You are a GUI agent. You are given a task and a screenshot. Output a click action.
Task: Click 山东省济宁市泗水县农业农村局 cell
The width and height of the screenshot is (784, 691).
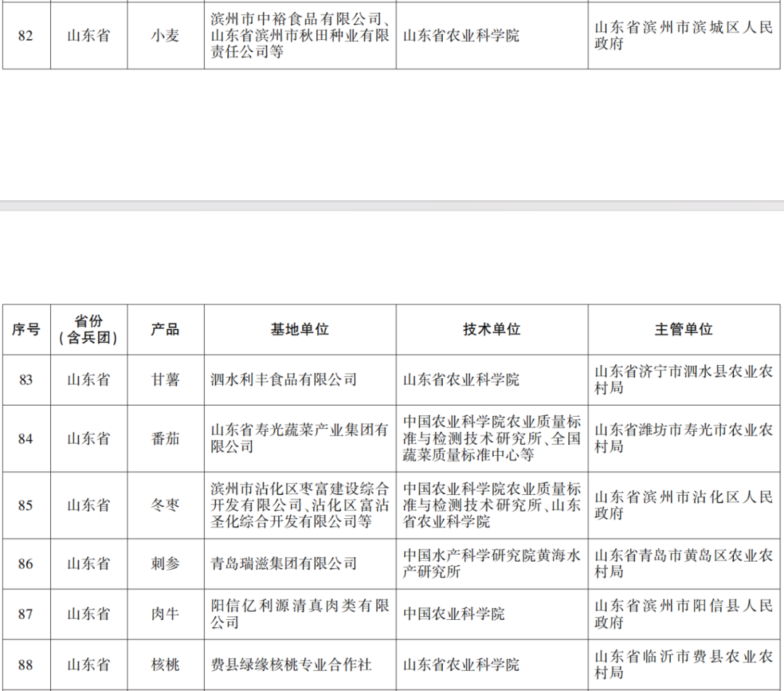pos(684,380)
